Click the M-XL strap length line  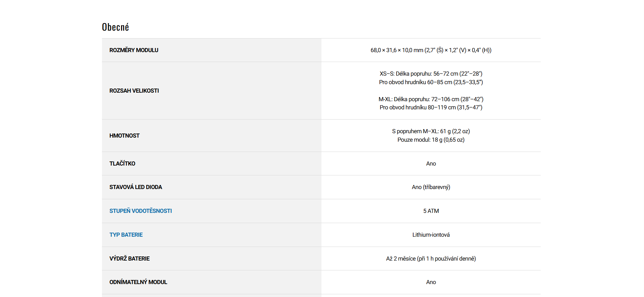[x=431, y=99]
